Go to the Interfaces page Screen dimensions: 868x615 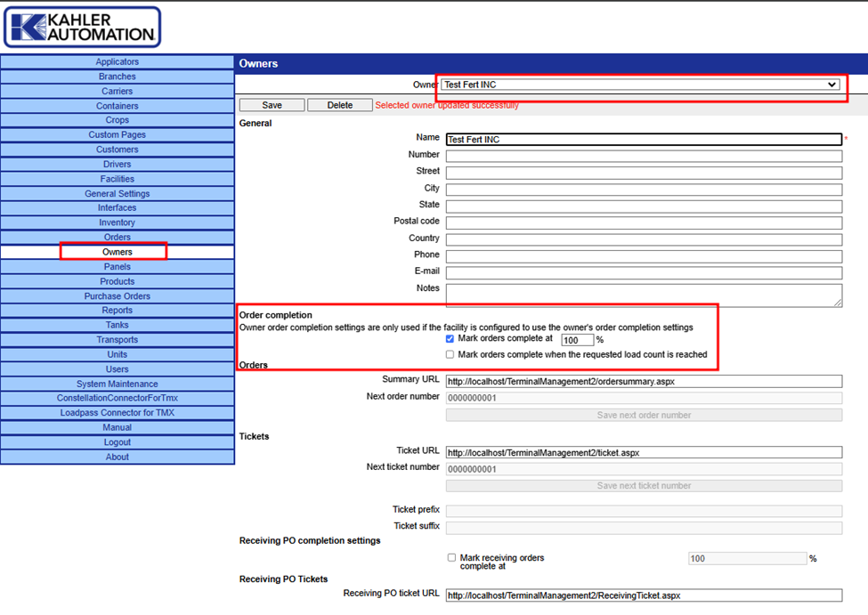click(117, 207)
